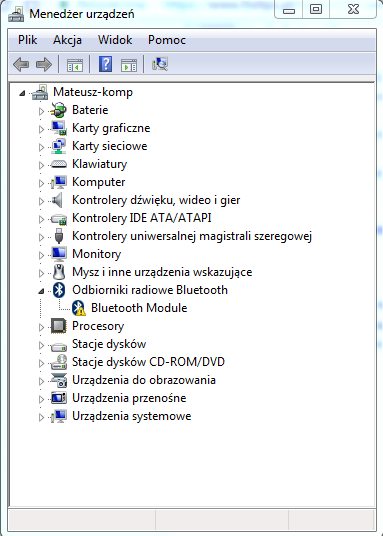This screenshot has height=536, width=383.
Task: Expand Kontrolery dźwięku, wideo i gier arrow
Action: click(41, 201)
